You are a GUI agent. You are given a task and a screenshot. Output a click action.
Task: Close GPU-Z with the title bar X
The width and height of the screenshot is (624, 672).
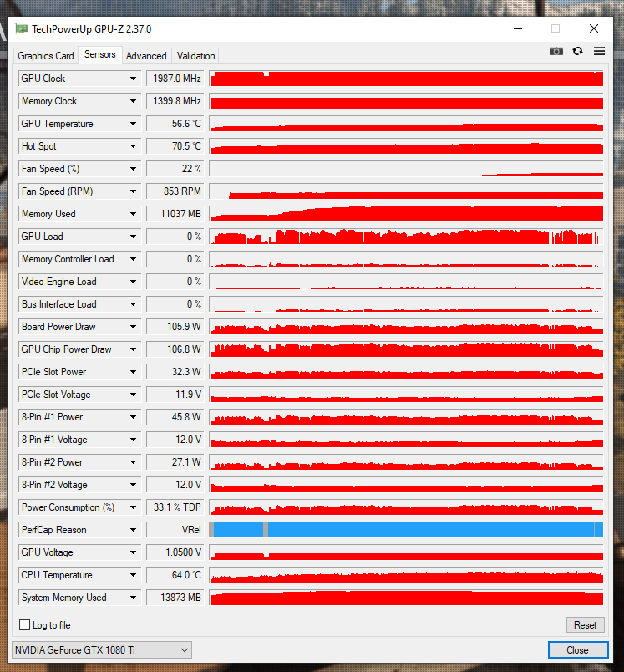tap(594, 28)
